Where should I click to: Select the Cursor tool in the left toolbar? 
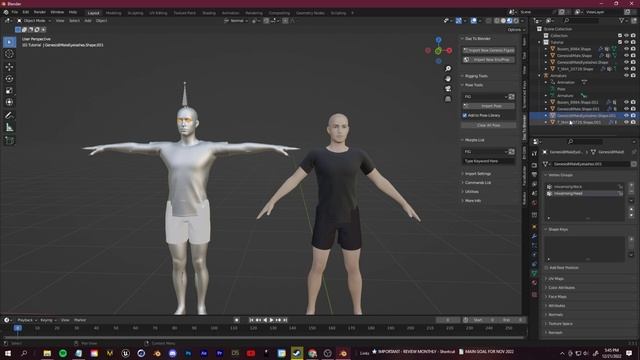(x=9, y=54)
